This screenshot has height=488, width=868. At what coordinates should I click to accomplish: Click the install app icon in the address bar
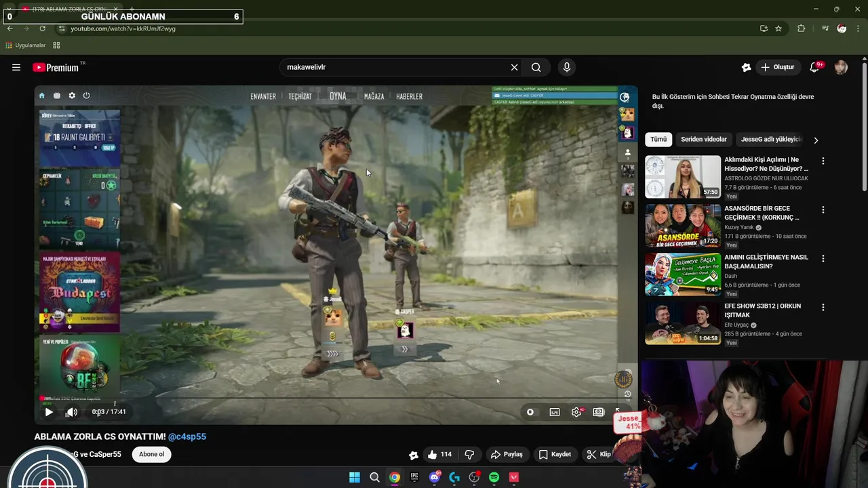click(x=764, y=28)
